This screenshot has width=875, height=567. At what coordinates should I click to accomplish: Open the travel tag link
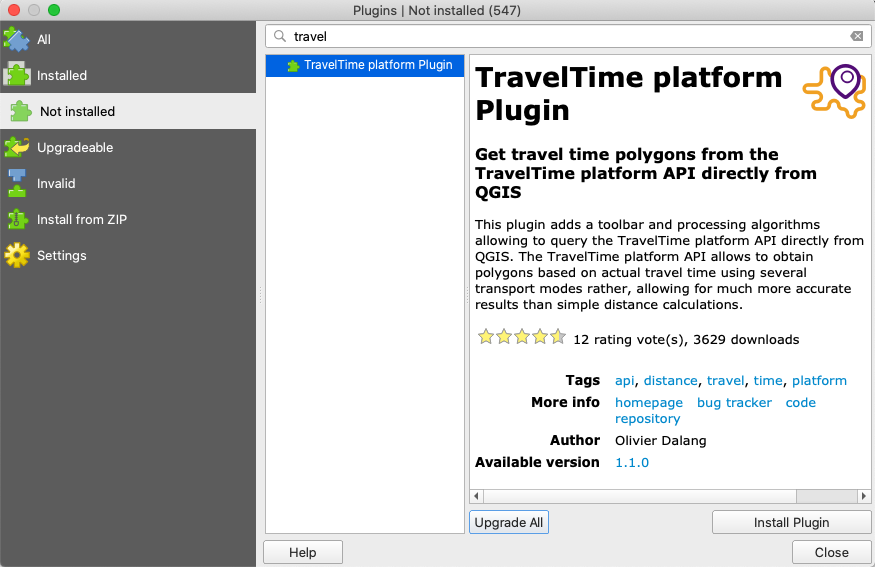tap(725, 381)
